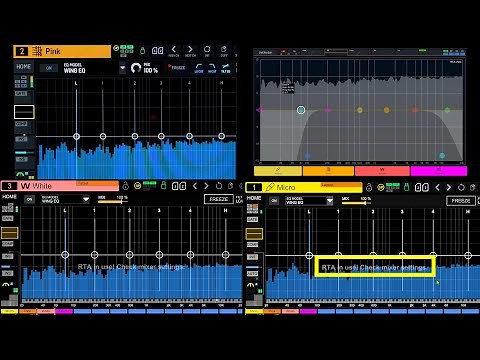This screenshot has width=480, height=360.
Task: Click the green lock icon in White panel
Action: (163, 185)
